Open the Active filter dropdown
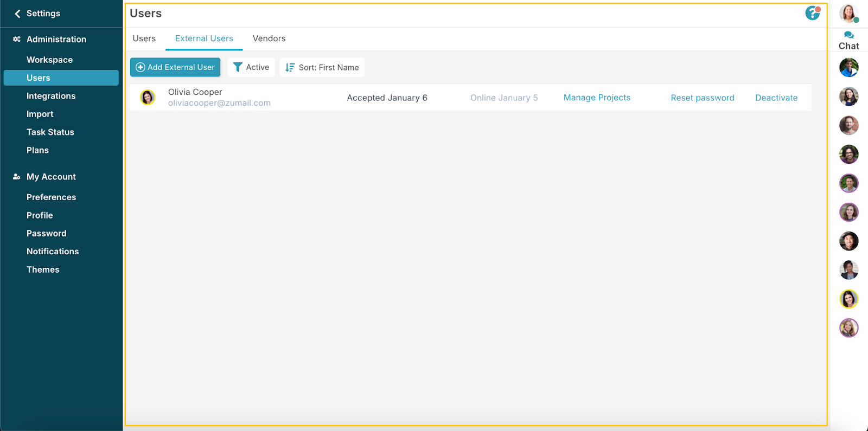The width and height of the screenshot is (868, 431). [251, 67]
